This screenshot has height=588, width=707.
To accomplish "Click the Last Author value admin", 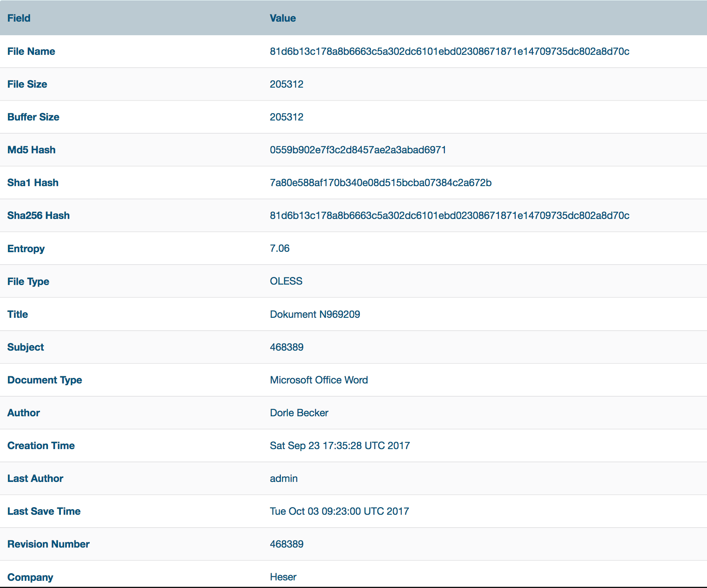I will 284,479.
